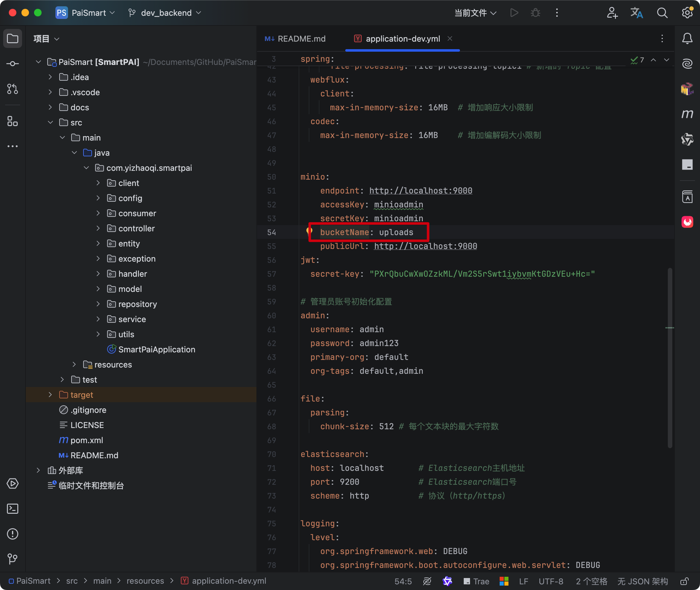
Task: Click the Debug bug icon in toolbar
Action: point(535,13)
